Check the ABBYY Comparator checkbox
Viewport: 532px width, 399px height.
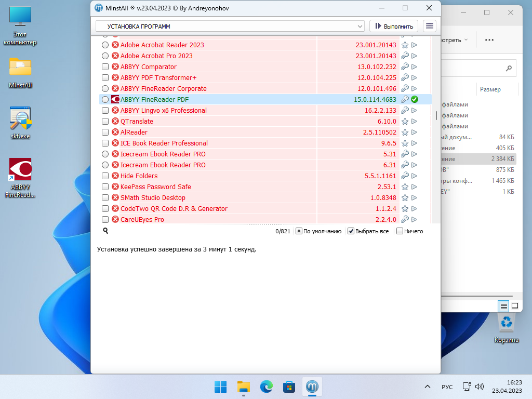[105, 67]
